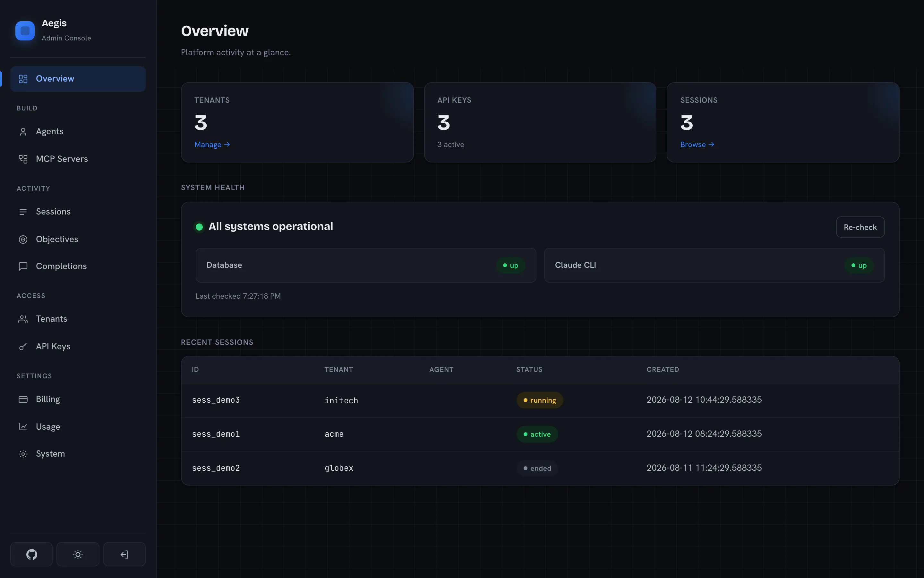Click the Manage link on Tenants card
Image resolution: width=924 pixels, height=578 pixels.
click(212, 144)
